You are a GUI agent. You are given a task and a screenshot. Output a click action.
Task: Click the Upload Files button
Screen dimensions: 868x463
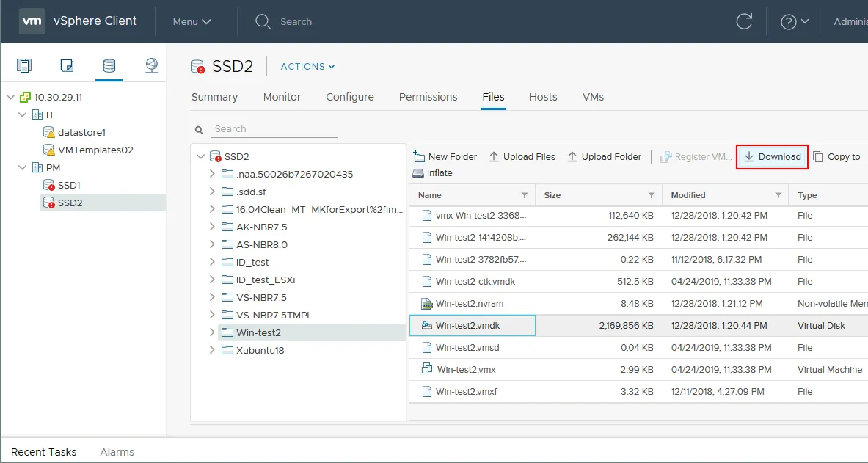pyautogui.click(x=522, y=157)
